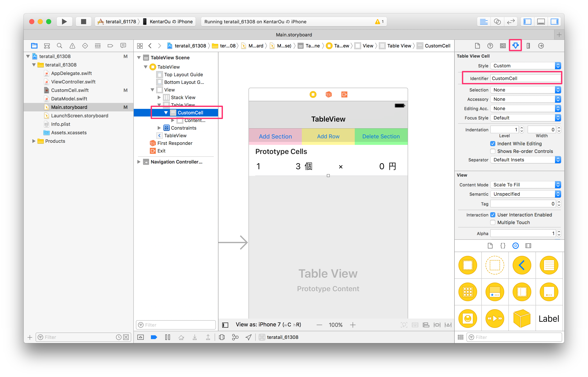Select CustomCell.swift in the project navigator
The height and width of the screenshot is (377, 588).
(70, 90)
